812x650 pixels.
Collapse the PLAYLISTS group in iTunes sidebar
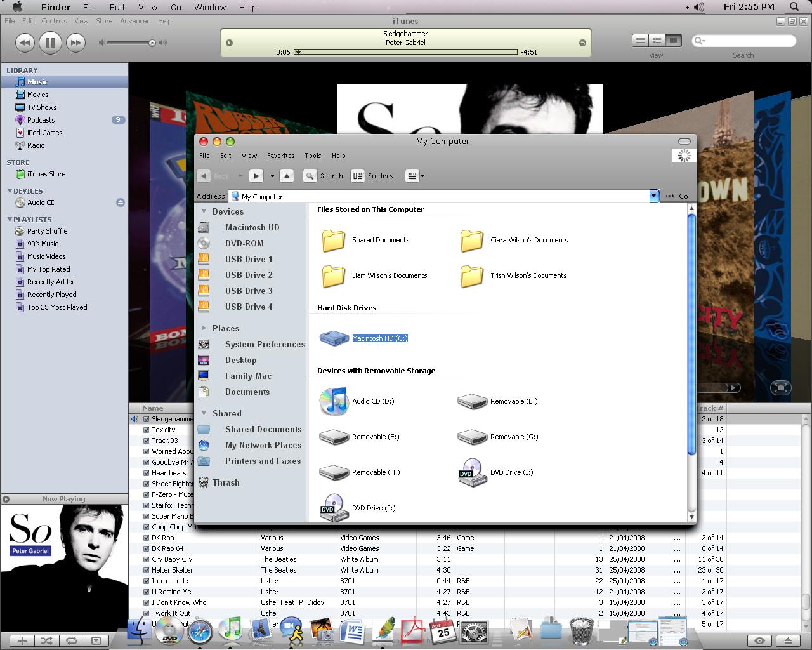(10, 219)
